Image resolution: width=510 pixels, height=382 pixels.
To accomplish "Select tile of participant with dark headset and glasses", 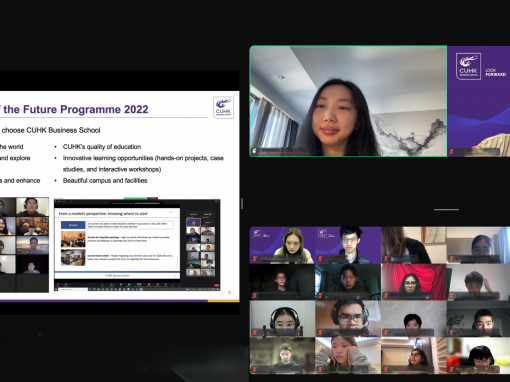I will (348, 318).
